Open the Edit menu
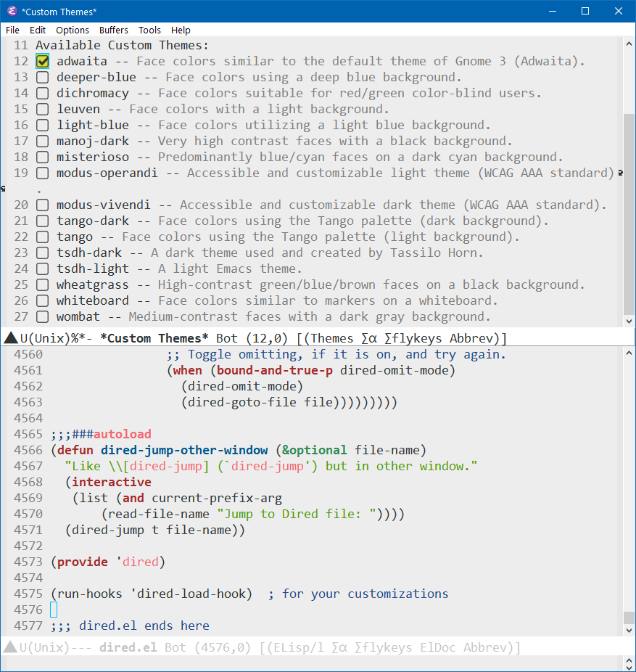The height and width of the screenshot is (672, 636). (38, 30)
